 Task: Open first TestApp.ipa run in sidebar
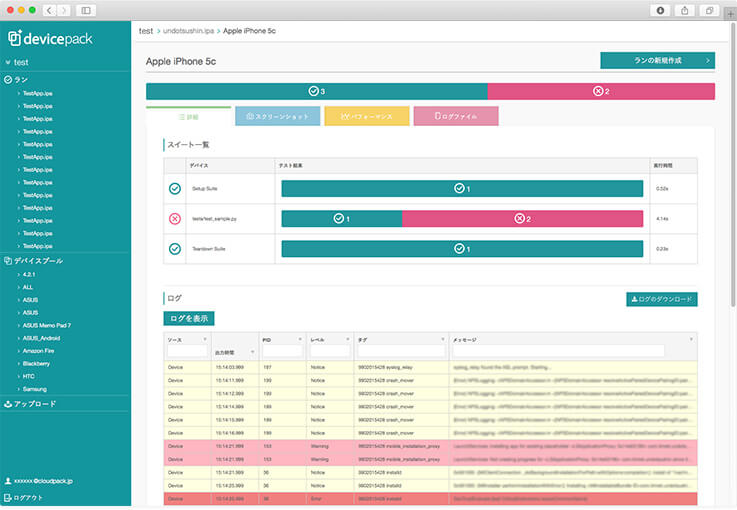coord(38,94)
